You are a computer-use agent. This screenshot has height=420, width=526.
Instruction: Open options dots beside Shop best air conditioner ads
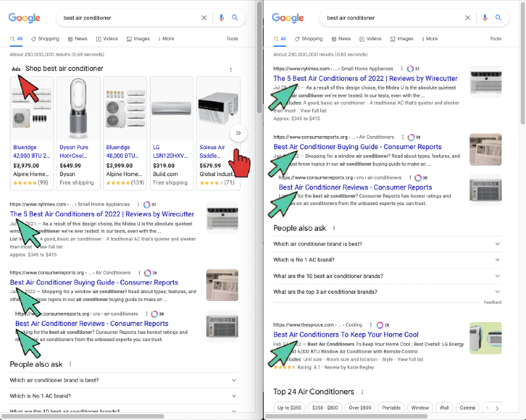(x=231, y=70)
